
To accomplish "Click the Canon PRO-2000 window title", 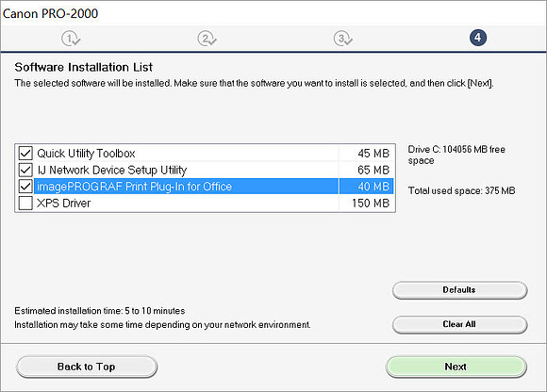I will [x=51, y=13].
